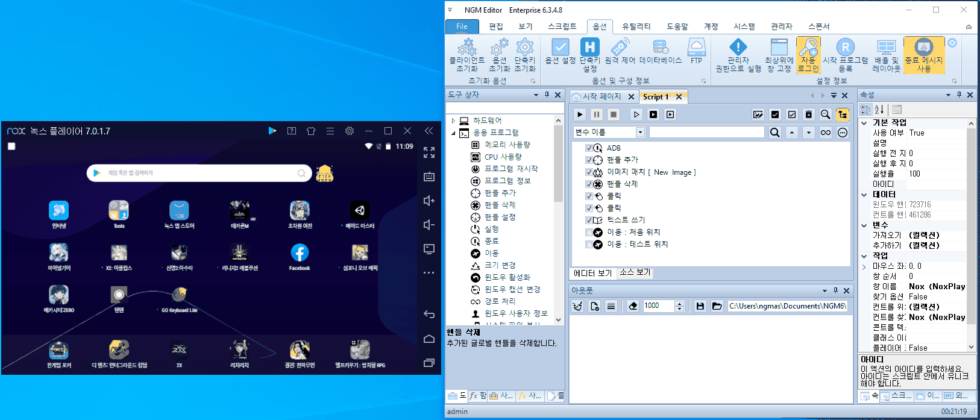Toggle 종료 메시지 사용 ribbon button
This screenshot has width=980, height=420.
(x=924, y=55)
